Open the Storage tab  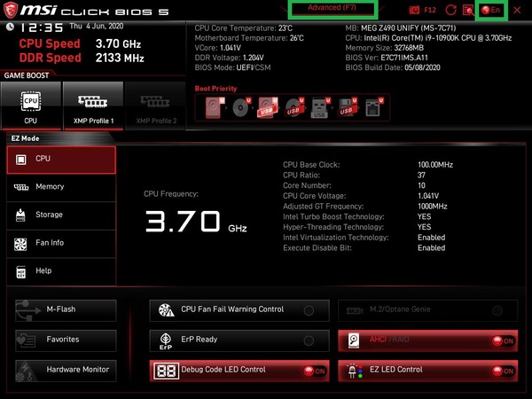pos(61,215)
